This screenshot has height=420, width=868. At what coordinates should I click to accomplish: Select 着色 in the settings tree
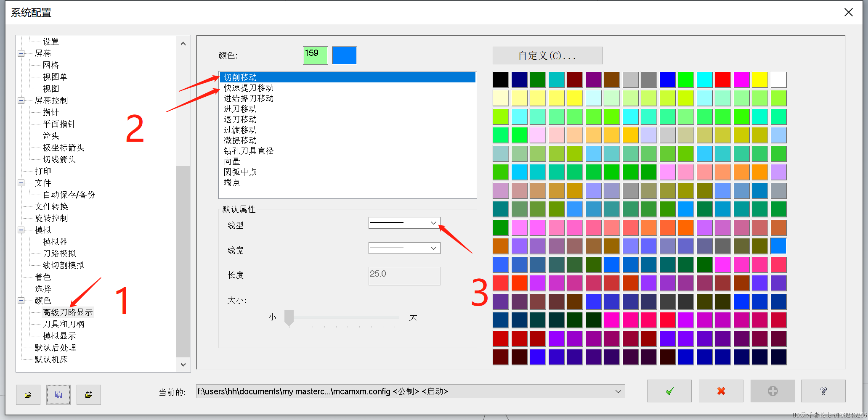[x=43, y=277]
